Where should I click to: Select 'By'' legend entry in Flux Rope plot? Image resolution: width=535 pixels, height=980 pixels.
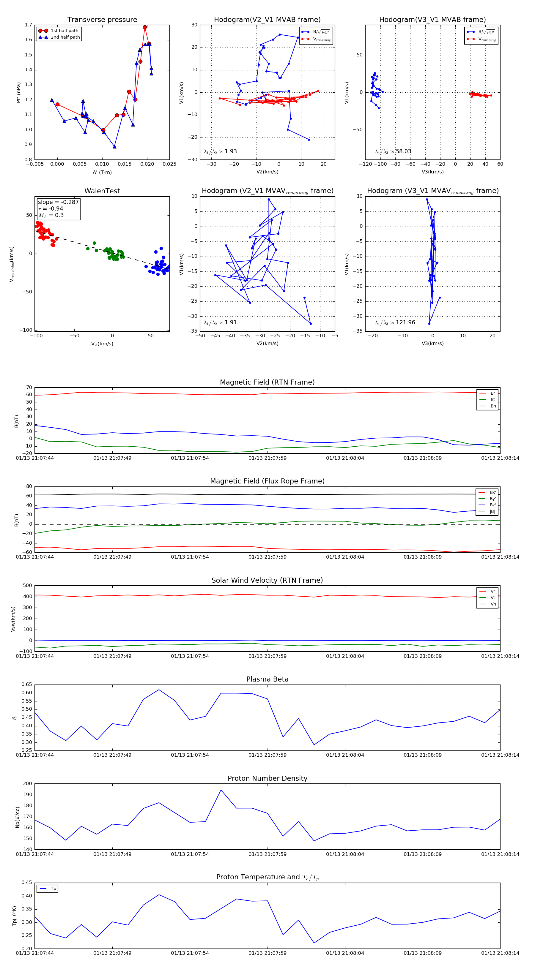(x=487, y=499)
